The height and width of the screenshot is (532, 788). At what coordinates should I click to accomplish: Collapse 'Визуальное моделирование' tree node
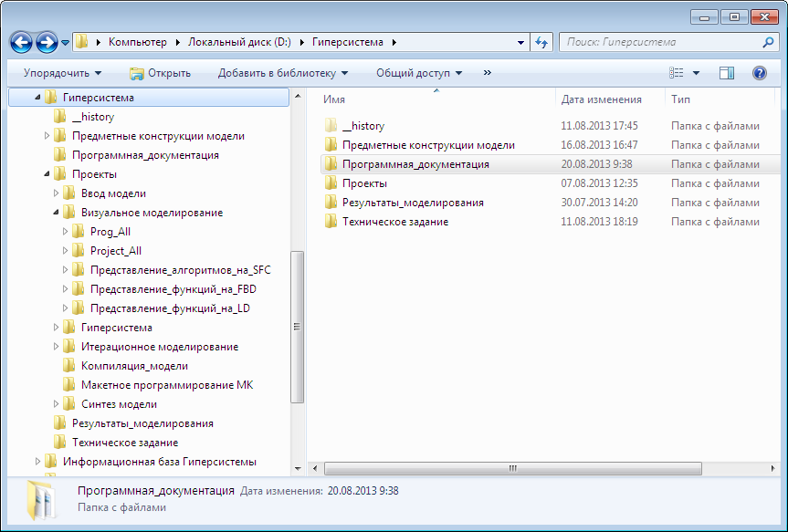(x=56, y=212)
